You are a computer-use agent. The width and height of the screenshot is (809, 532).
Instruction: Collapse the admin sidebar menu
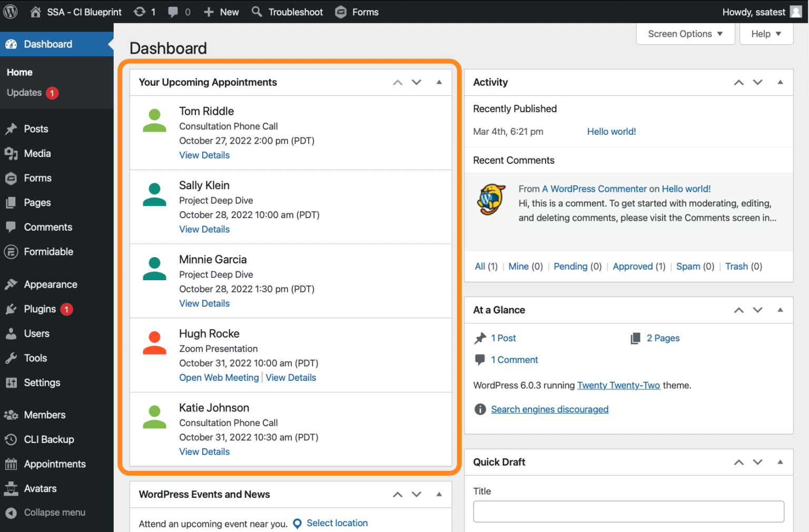pyautogui.click(x=54, y=513)
